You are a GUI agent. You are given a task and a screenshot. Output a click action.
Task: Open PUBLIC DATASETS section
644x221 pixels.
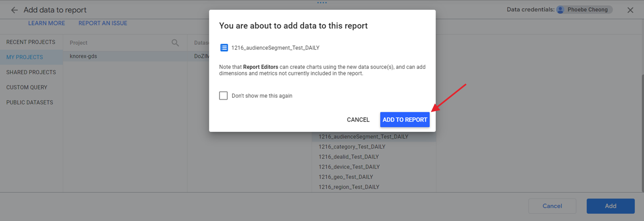(x=30, y=103)
